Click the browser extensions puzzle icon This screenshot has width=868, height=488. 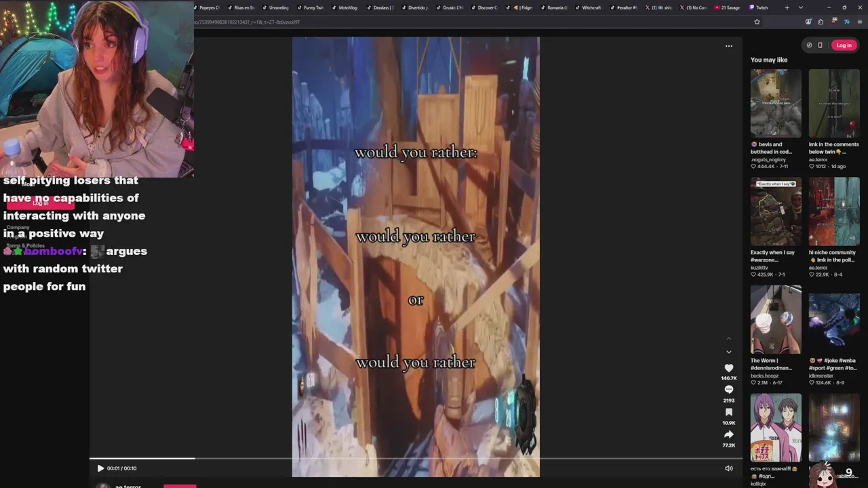coord(821,22)
